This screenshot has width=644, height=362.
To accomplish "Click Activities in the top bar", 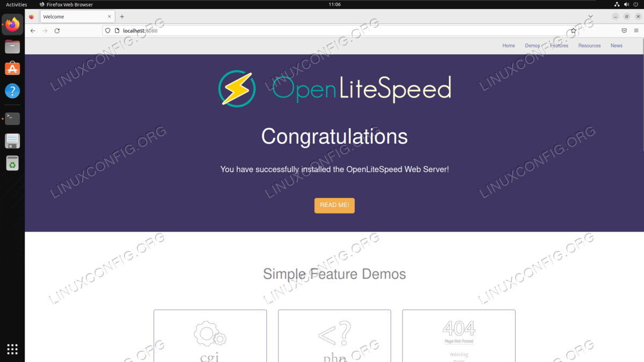I will [x=16, y=4].
